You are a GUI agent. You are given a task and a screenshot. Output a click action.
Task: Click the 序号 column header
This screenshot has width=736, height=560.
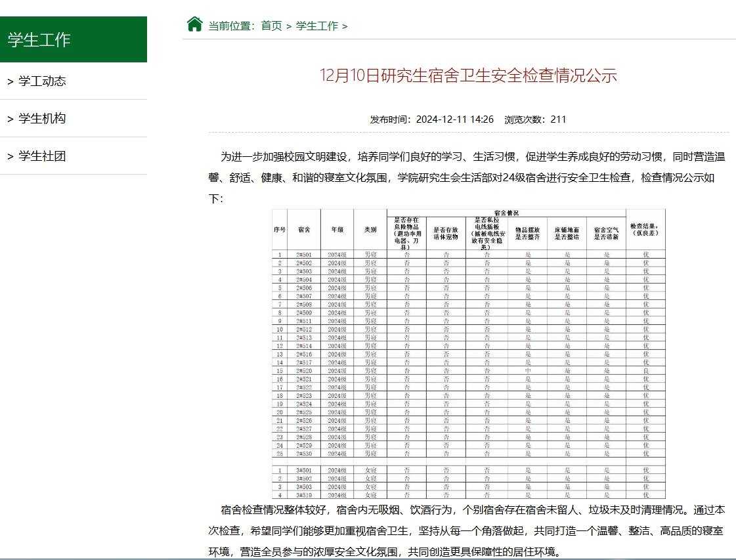(280, 230)
